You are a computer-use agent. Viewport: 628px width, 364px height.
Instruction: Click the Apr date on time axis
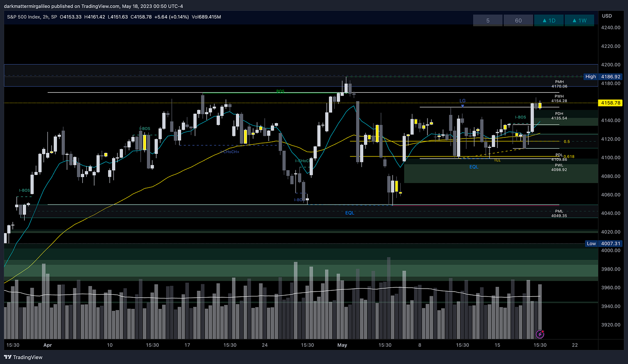pyautogui.click(x=47, y=345)
